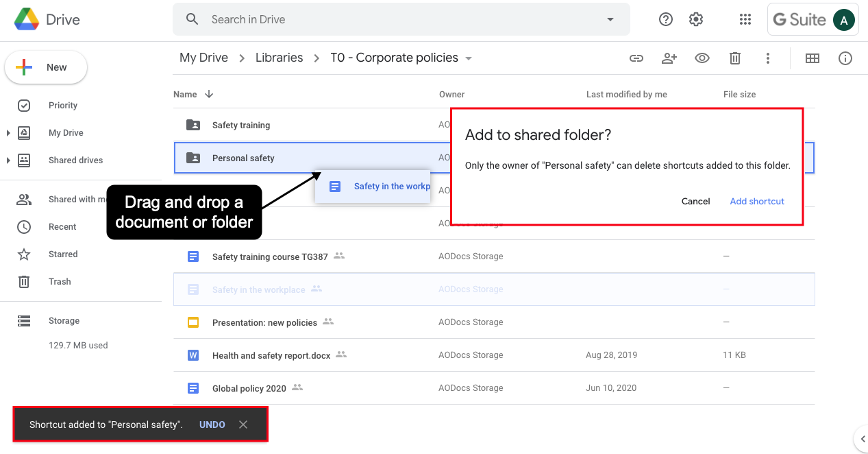This screenshot has height=454, width=868.
Task: Click 11 KB file size value
Action: 734,355
